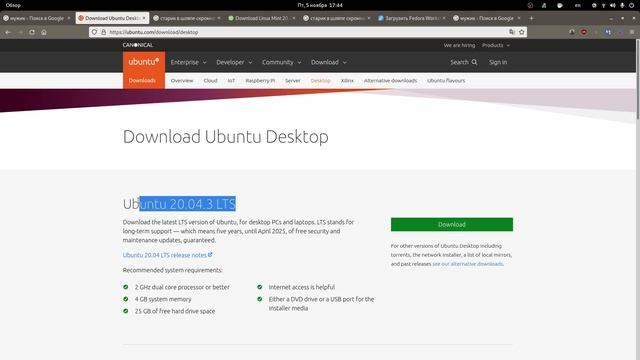Reload the current Ubuntu page
This screenshot has width=640, height=360.
click(x=32, y=32)
